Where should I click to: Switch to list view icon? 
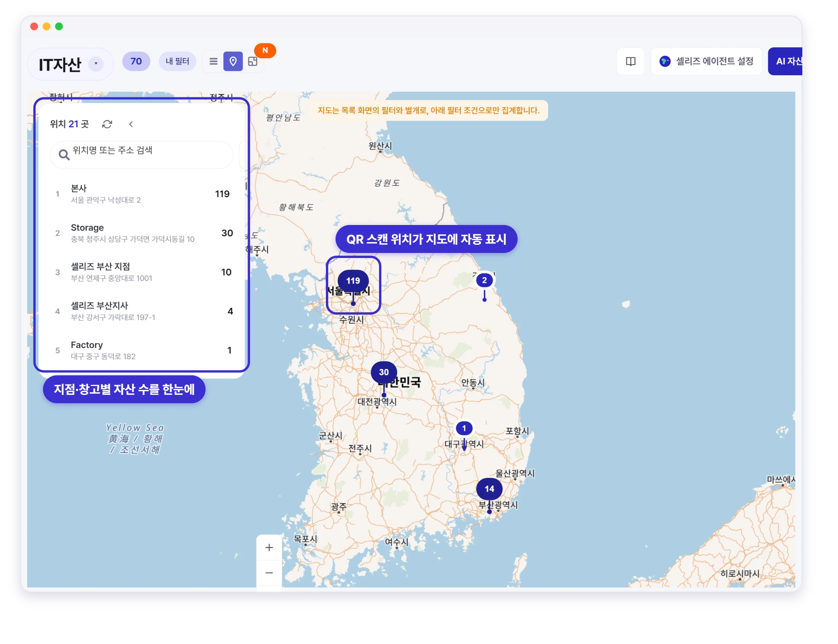coord(213,61)
